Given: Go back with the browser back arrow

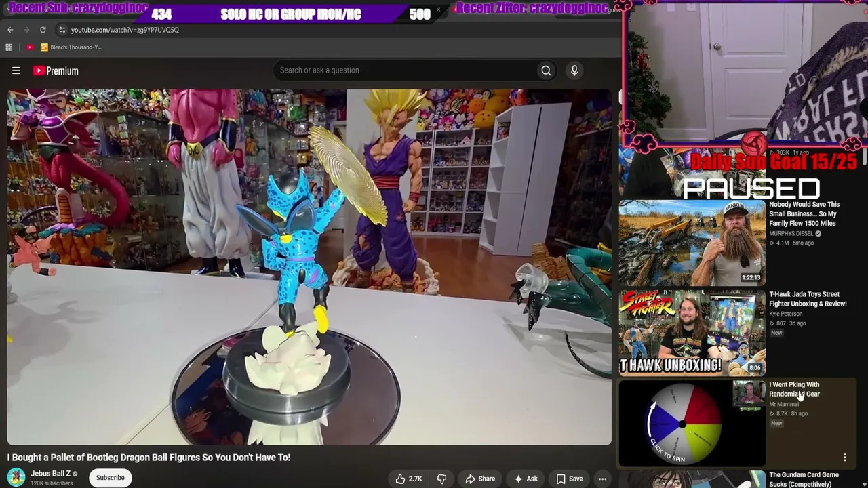Looking at the screenshot, I should click(10, 30).
